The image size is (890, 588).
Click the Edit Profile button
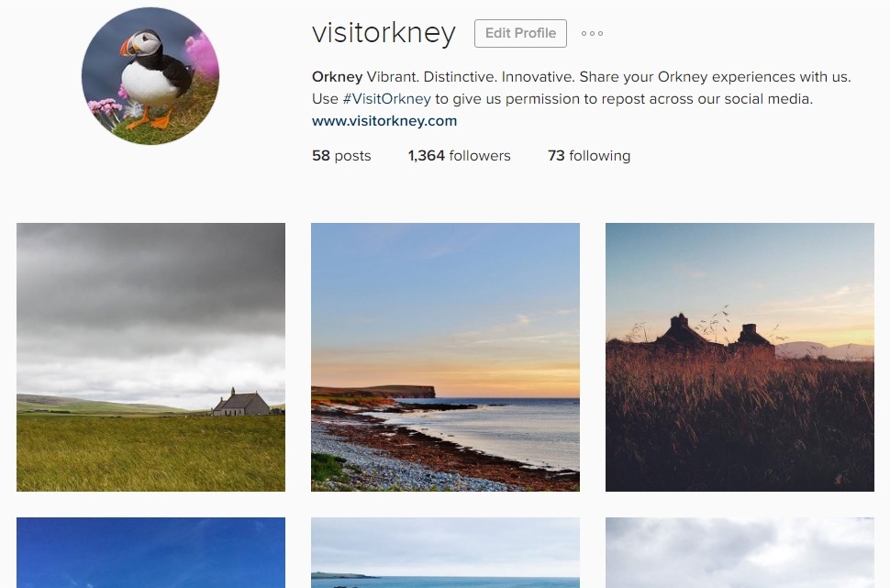pos(520,34)
